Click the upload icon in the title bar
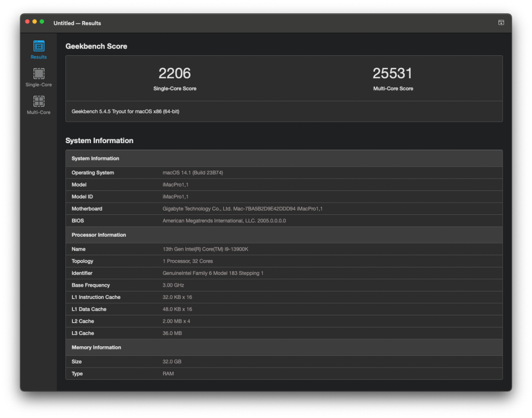Screen dimensions: 532x418 coord(501,23)
